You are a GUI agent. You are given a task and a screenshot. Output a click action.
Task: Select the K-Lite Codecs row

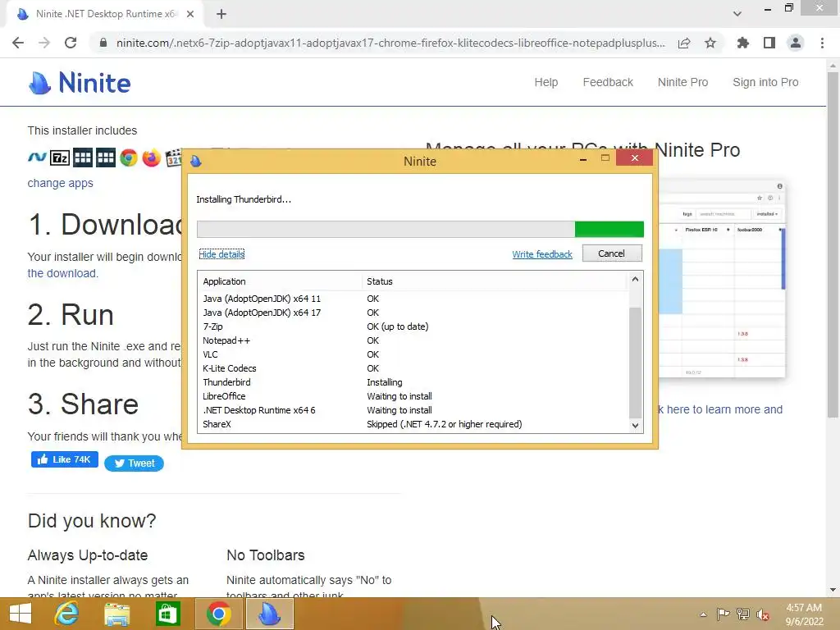coord(413,368)
